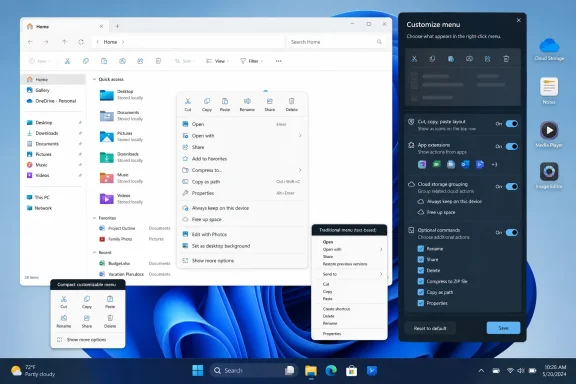Open Budget.xlsx in Recent list
This screenshot has width=576, height=384.
click(119, 263)
